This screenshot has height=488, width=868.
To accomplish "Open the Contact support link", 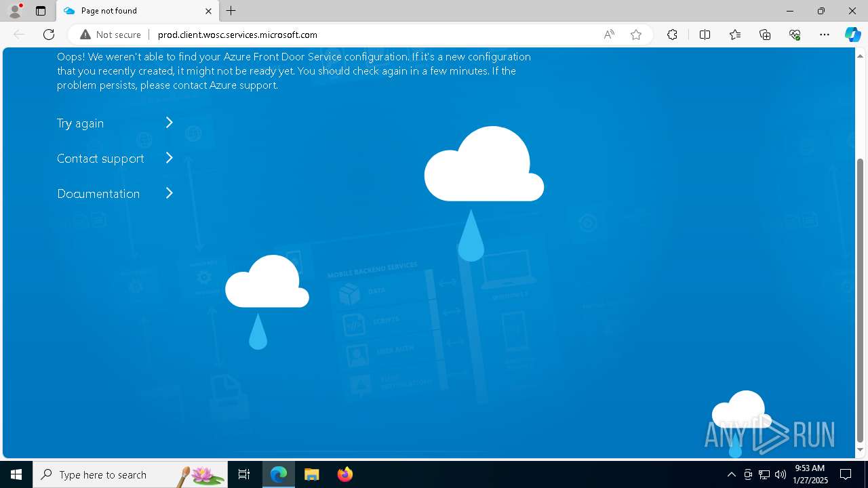I will click(100, 159).
